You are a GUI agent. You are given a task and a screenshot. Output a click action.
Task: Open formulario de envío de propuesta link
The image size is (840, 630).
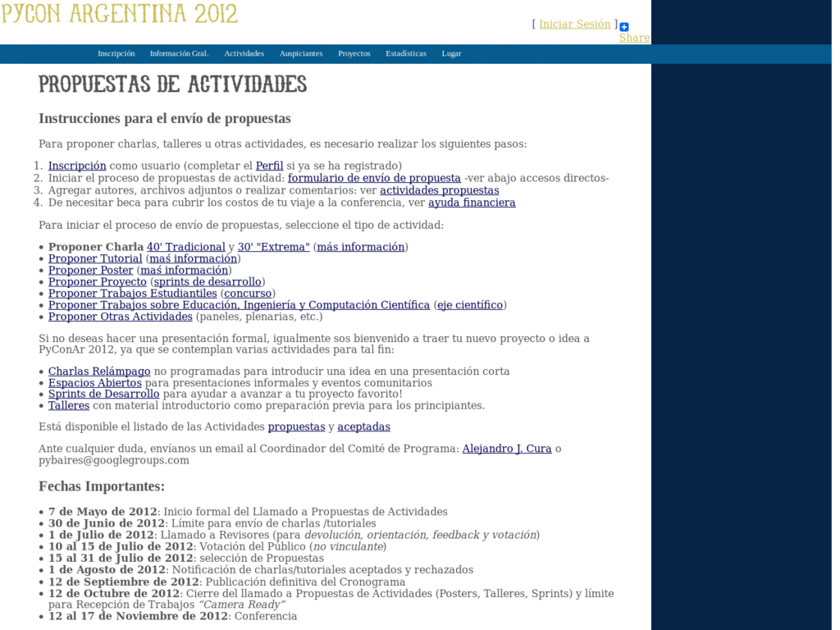[374, 178]
